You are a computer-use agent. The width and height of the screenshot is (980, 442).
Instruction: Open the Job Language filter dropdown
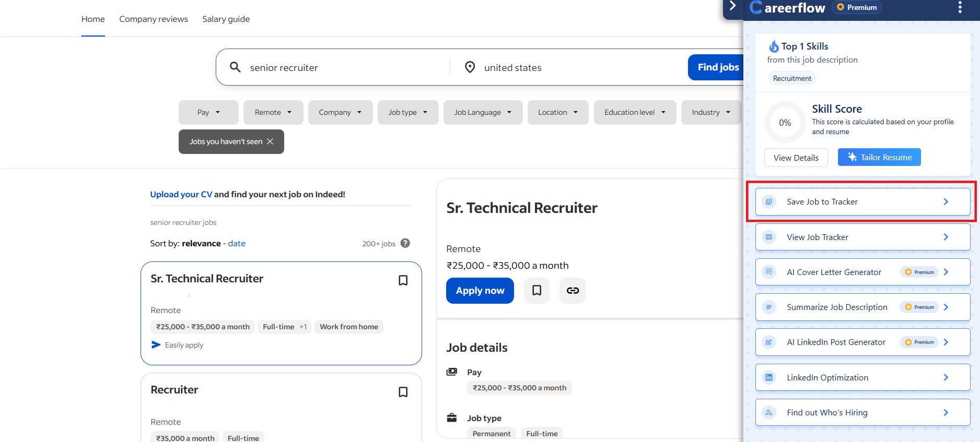(x=483, y=112)
